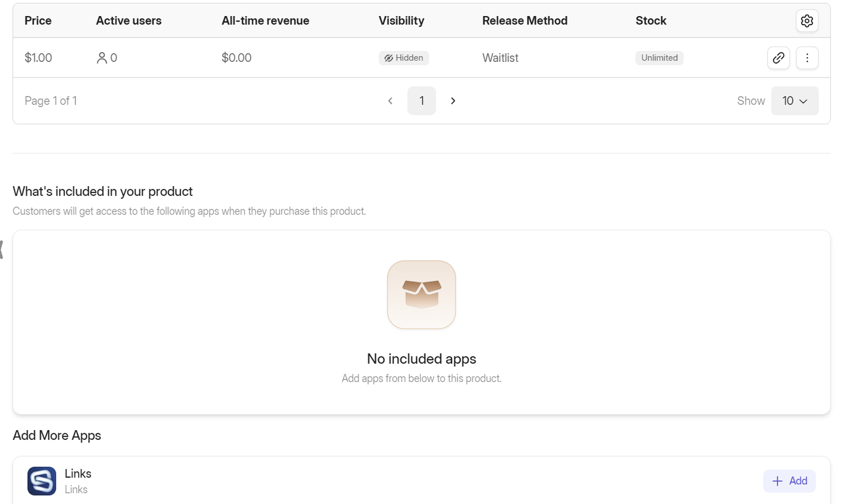Copy the product link using the chain icon
Viewport: 844px width, 504px height.
(778, 58)
